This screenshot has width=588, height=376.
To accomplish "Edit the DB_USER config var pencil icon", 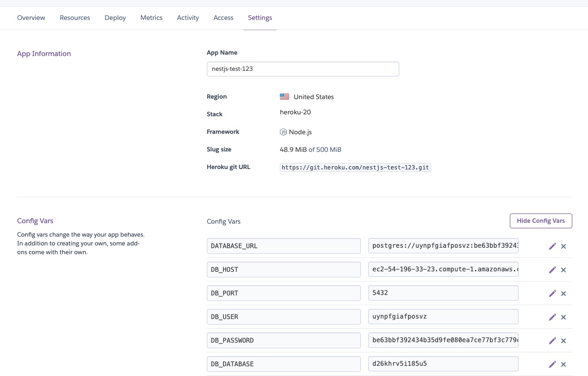I will click(x=552, y=317).
